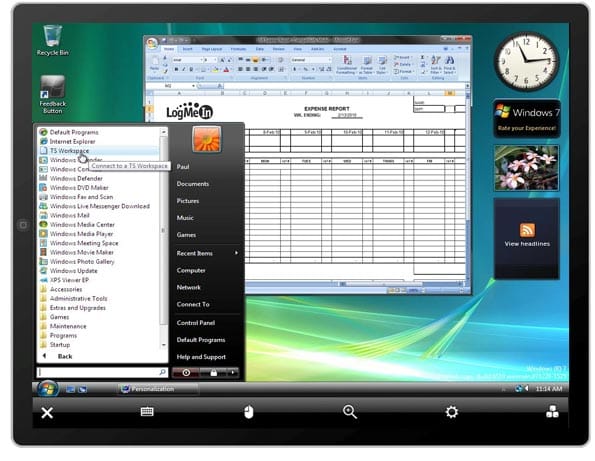Click the Excel Office button
The image size is (595, 461).
152,42
